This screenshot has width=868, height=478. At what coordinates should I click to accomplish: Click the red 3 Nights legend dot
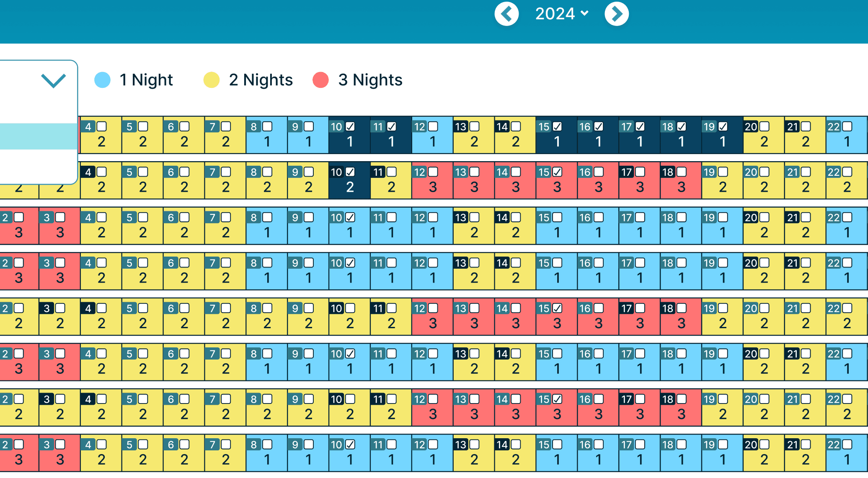pyautogui.click(x=320, y=80)
